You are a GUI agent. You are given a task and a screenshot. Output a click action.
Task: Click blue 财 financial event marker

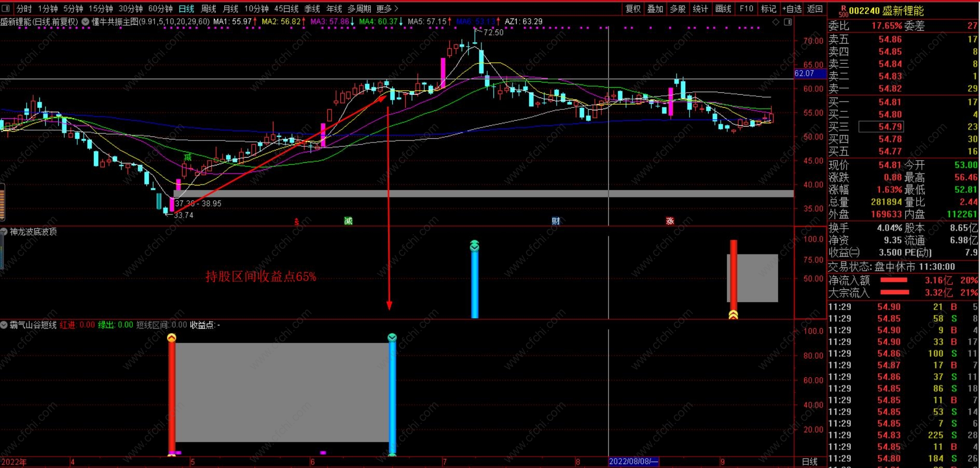tap(556, 221)
